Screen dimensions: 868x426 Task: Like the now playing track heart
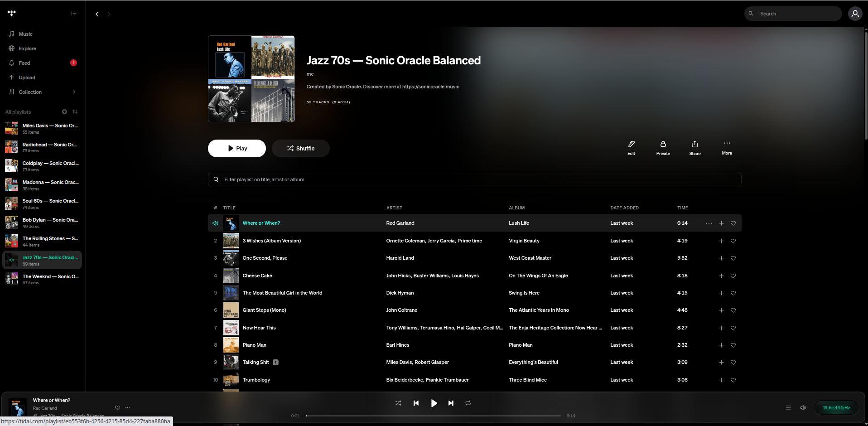coord(117,407)
